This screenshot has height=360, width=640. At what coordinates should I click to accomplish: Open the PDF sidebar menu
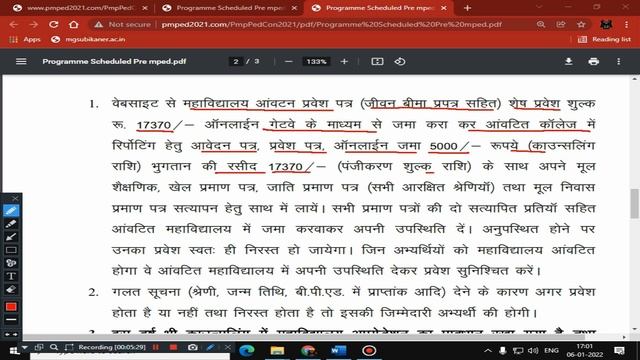(21, 61)
